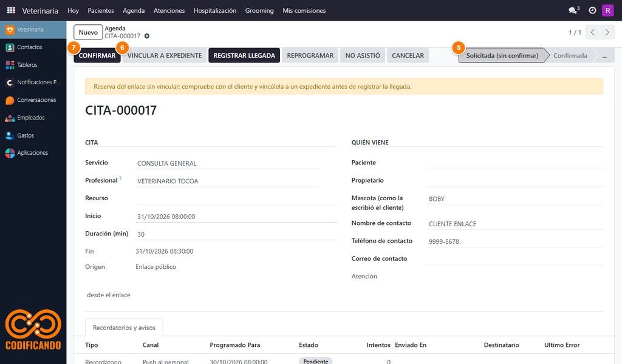Open the Hoy menu
622x364 pixels.
[73, 11]
